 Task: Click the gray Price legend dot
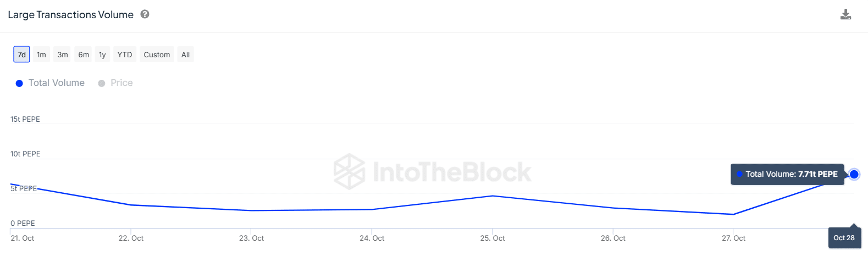(x=102, y=83)
